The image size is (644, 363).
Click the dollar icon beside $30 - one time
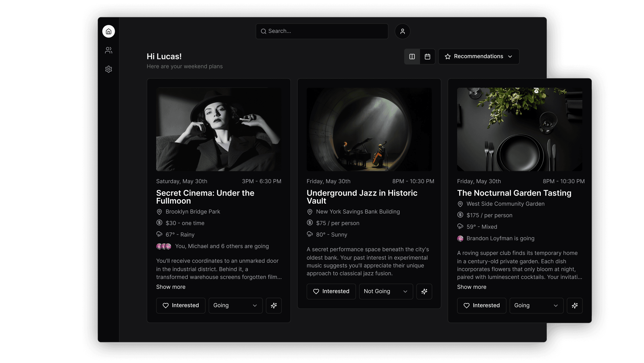click(x=159, y=223)
